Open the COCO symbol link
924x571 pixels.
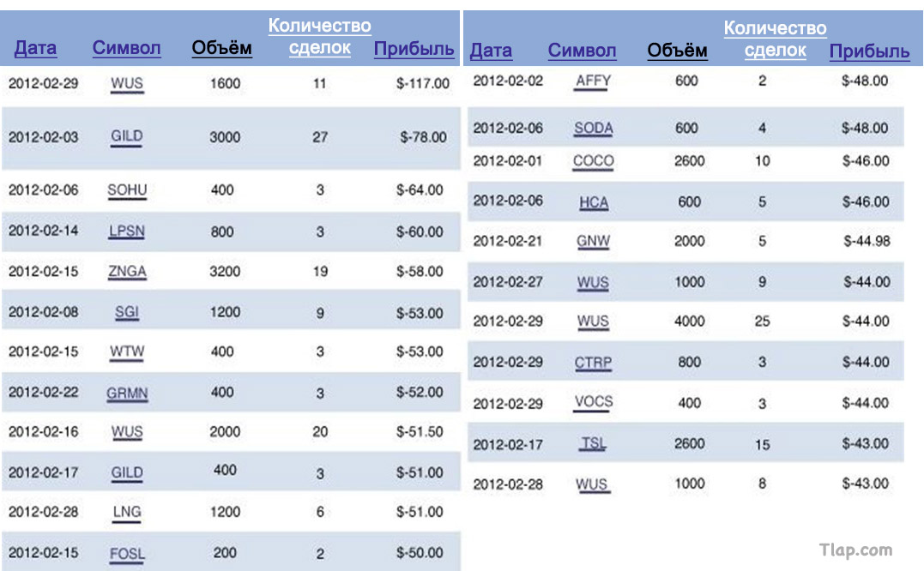coord(594,161)
